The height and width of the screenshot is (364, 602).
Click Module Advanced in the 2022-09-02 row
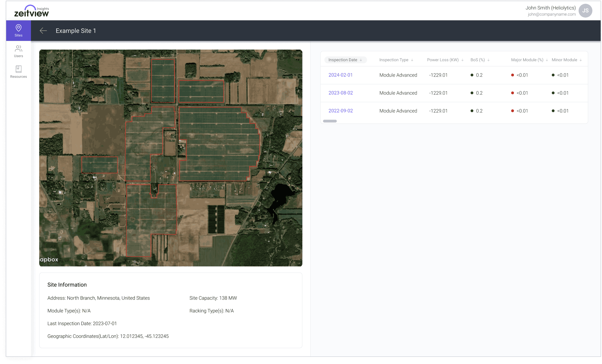(398, 111)
